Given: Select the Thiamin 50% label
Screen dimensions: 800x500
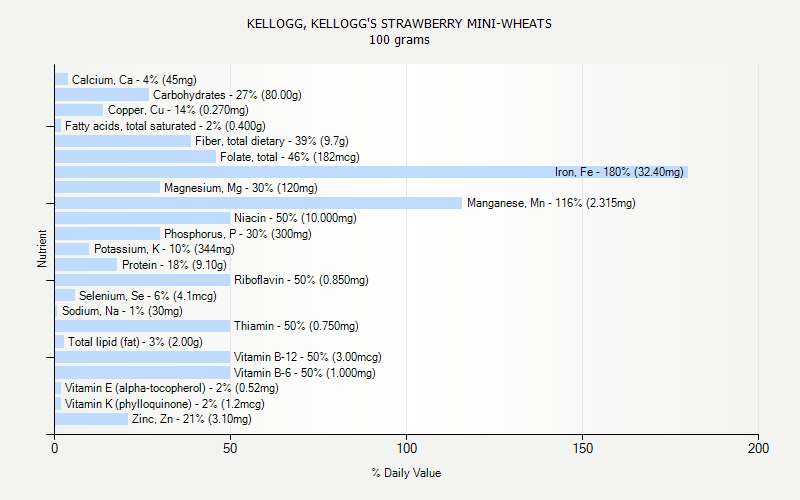Looking at the screenshot, I should coord(296,326).
